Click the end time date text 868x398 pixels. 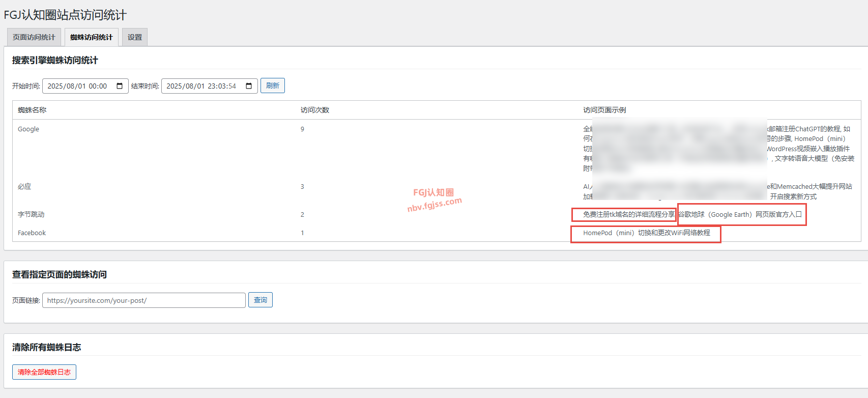coord(201,86)
